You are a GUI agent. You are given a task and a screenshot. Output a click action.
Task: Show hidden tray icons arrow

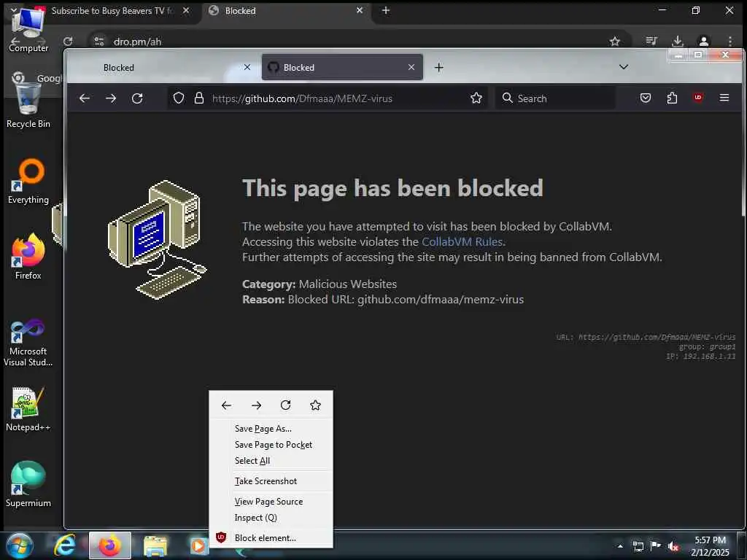[x=620, y=546]
